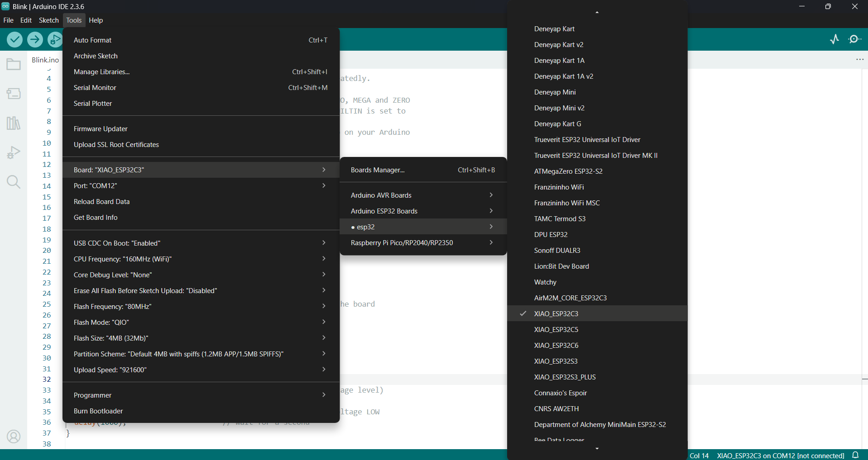The height and width of the screenshot is (460, 868).
Task: Choose Burn Bootloader
Action: pyautogui.click(x=201, y=411)
